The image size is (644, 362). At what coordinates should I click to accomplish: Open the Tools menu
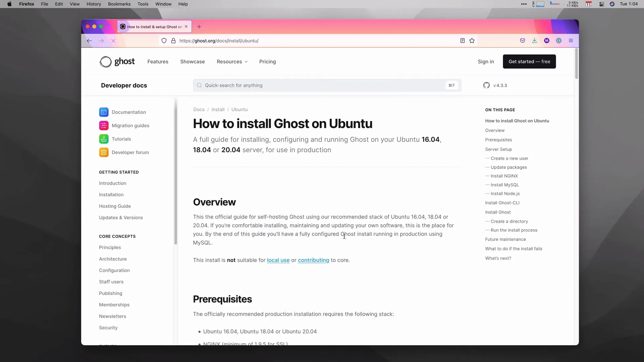[143, 4]
